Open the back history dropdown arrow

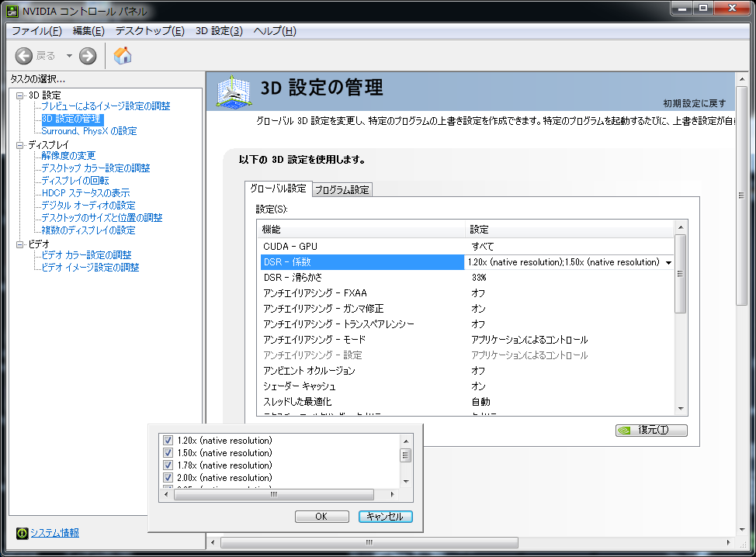point(69,56)
